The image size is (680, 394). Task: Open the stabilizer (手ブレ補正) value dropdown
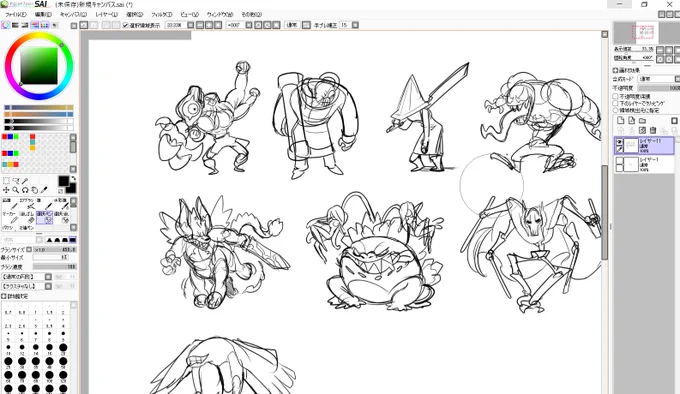[355, 25]
